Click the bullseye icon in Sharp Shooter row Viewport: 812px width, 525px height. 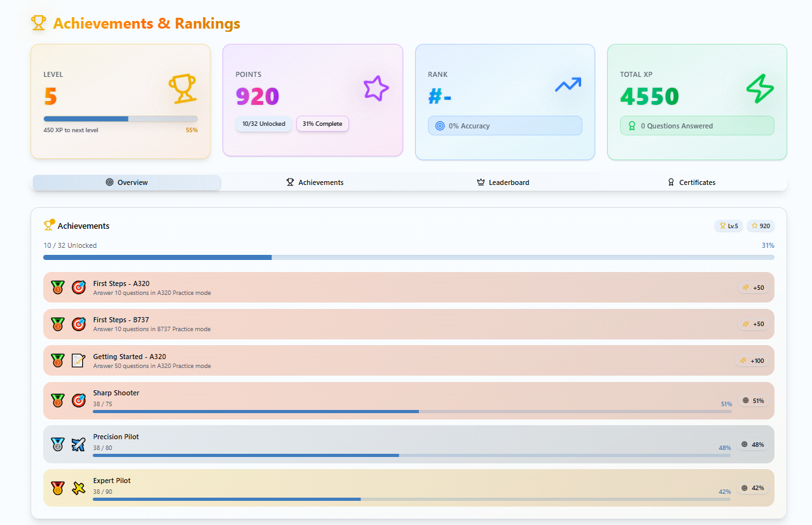point(78,400)
